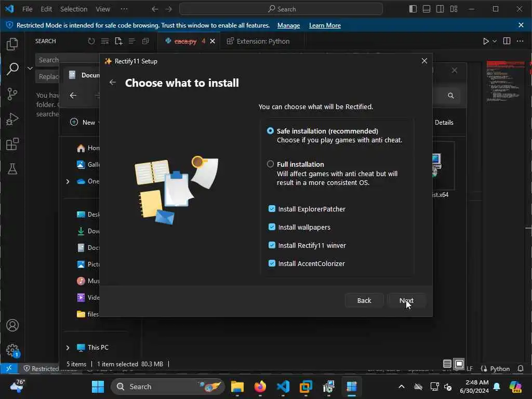Image resolution: width=532 pixels, height=399 pixels.
Task: Click New button in File Explorer
Action: coord(84,123)
